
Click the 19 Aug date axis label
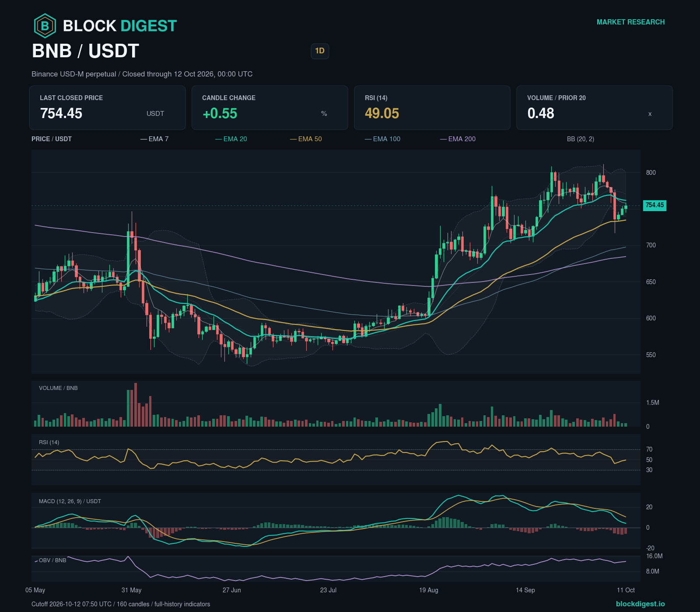click(429, 590)
